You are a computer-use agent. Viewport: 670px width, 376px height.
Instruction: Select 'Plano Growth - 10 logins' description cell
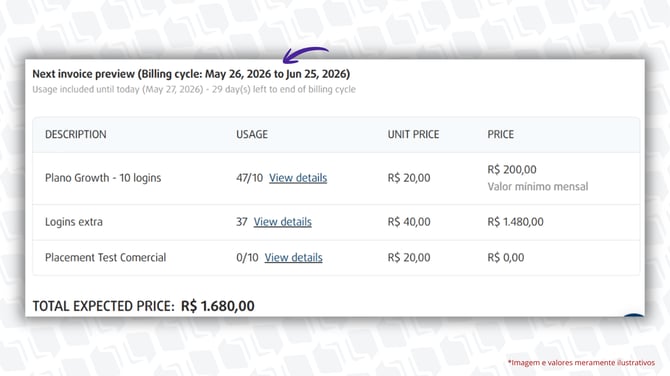point(103,178)
